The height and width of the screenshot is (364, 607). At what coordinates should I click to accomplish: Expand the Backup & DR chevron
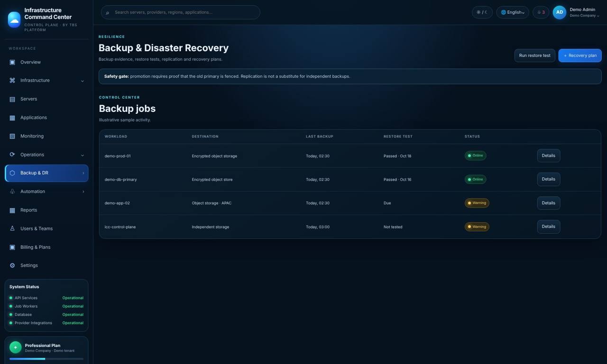point(83,173)
